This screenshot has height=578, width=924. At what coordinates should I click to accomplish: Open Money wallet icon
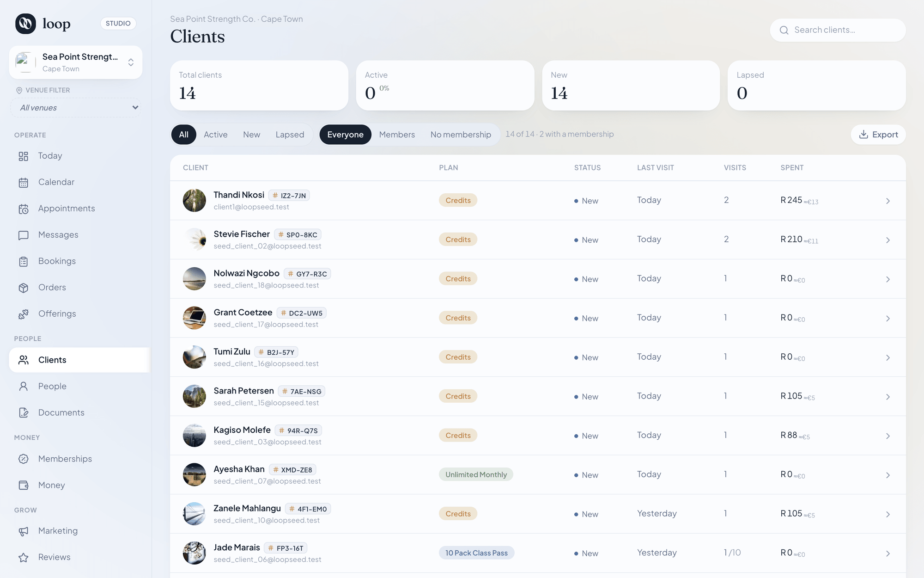click(24, 486)
